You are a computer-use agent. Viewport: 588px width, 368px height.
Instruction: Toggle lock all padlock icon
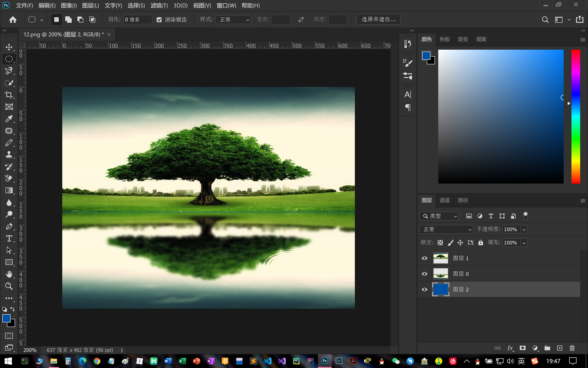click(481, 242)
